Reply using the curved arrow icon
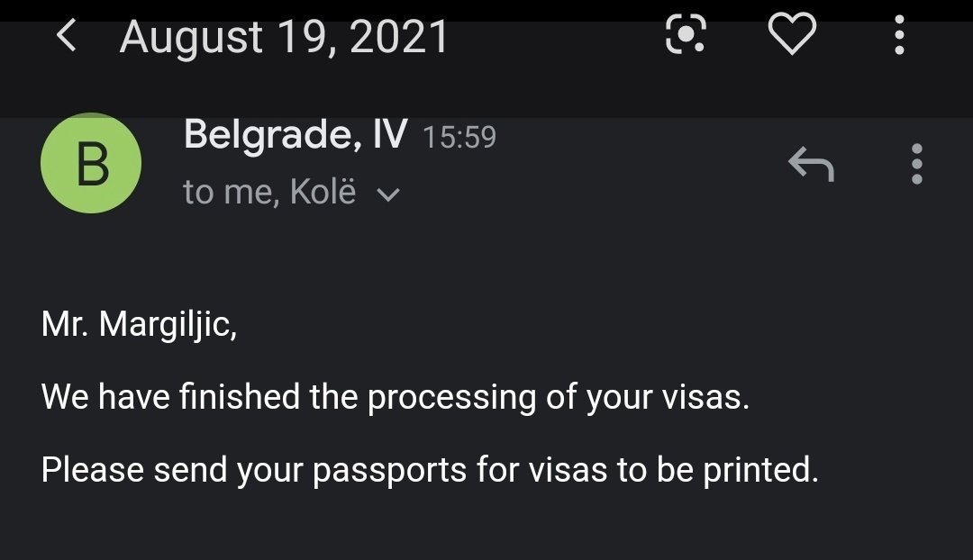 point(811,164)
